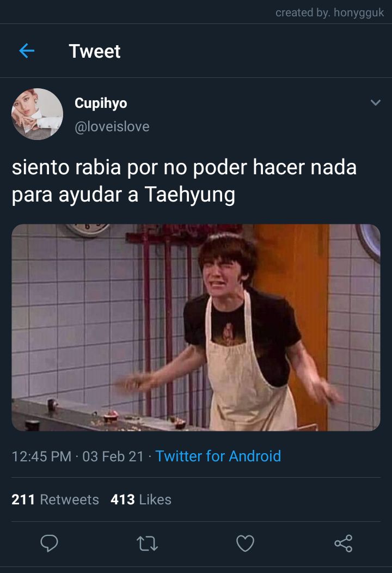Image resolution: width=392 pixels, height=573 pixels.
Task: Share the tweet via share icon
Action: [344, 543]
